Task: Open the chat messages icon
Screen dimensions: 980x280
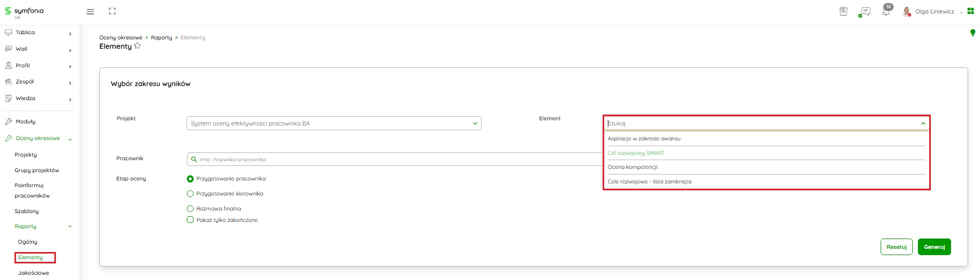Action: pyautogui.click(x=865, y=11)
